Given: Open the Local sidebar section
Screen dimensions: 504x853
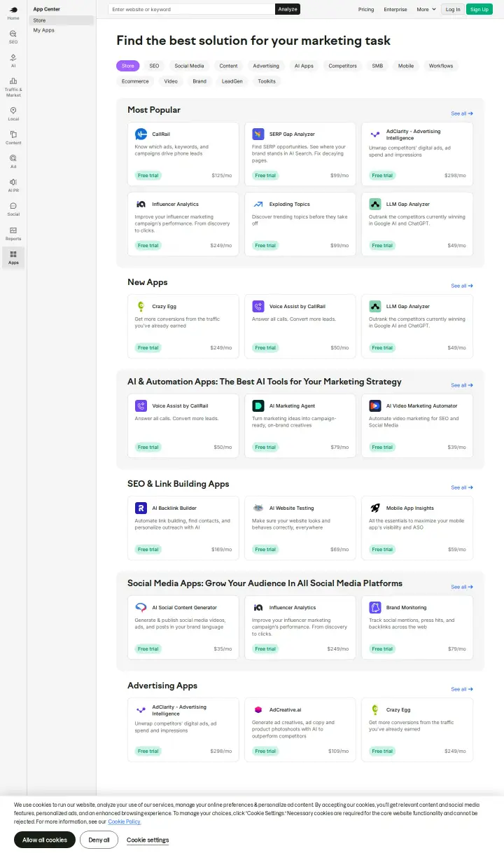Looking at the screenshot, I should coord(13,113).
